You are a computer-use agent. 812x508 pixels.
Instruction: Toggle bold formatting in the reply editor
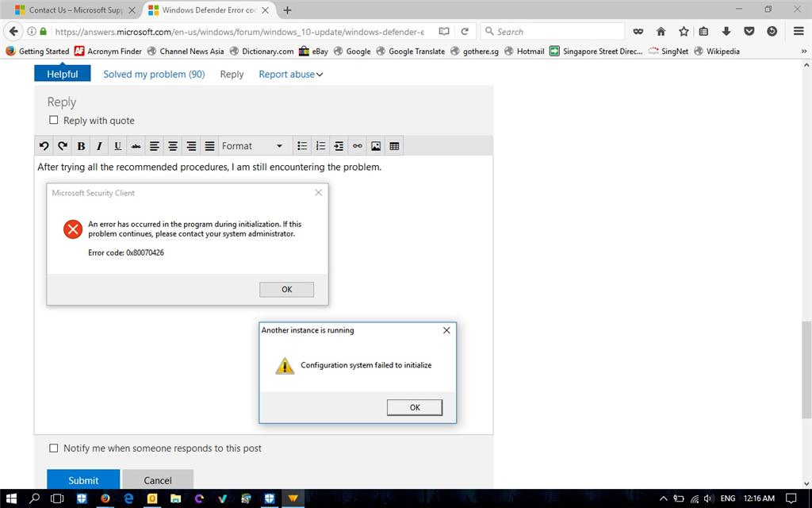(x=80, y=145)
